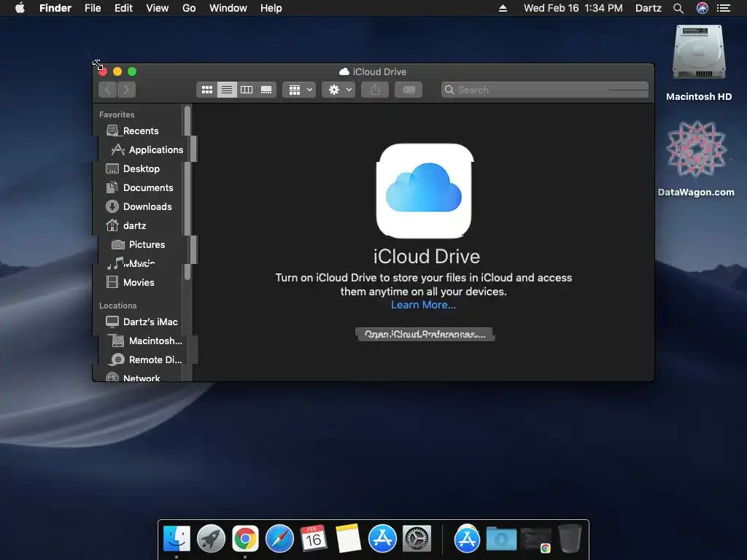Click the minimized window thumbnail in Dock

pos(536,540)
